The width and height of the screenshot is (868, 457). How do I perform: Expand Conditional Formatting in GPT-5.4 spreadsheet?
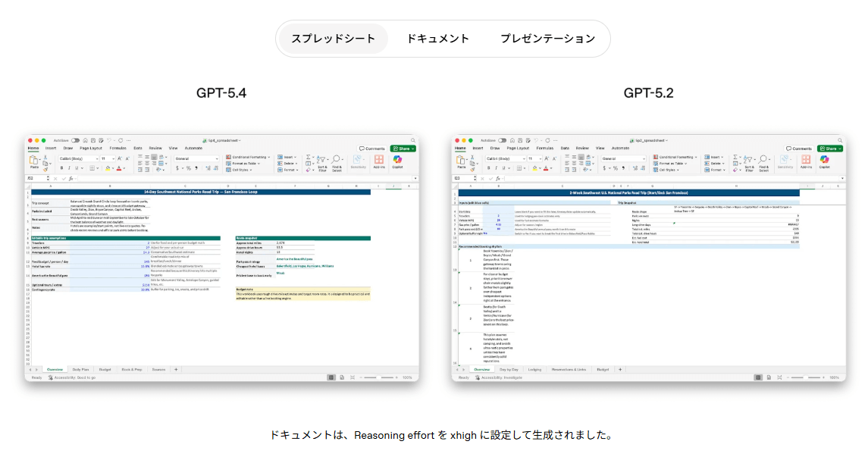[x=247, y=157]
